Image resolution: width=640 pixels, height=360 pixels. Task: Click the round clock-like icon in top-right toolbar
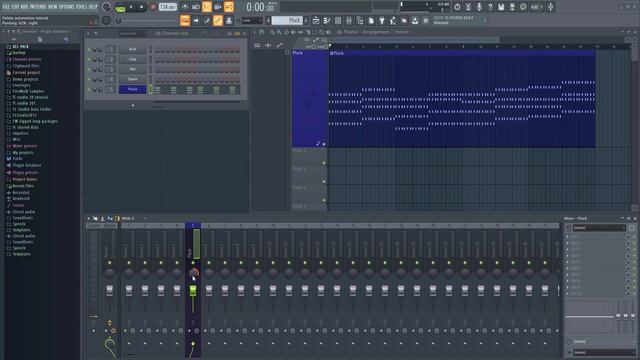pos(457,7)
